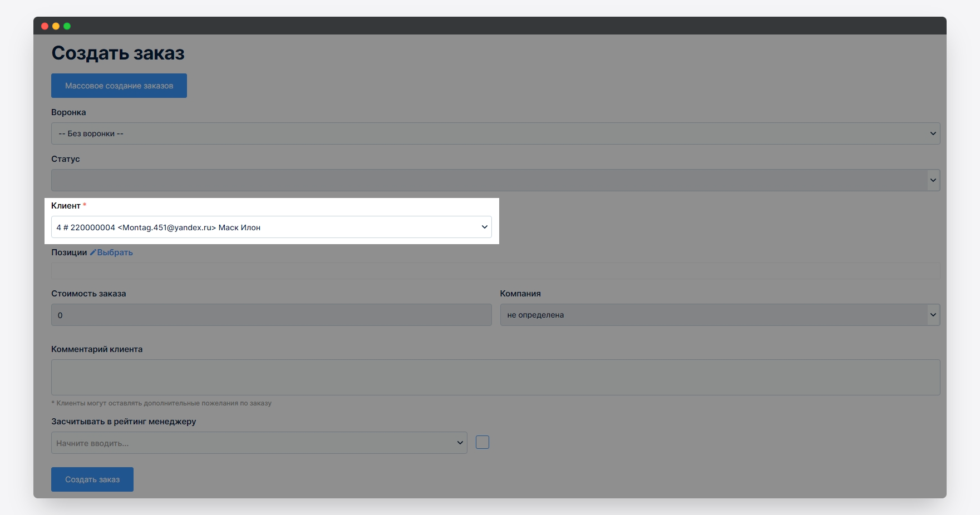
Task: Click the chevron arrow in Компания field
Action: tap(933, 315)
